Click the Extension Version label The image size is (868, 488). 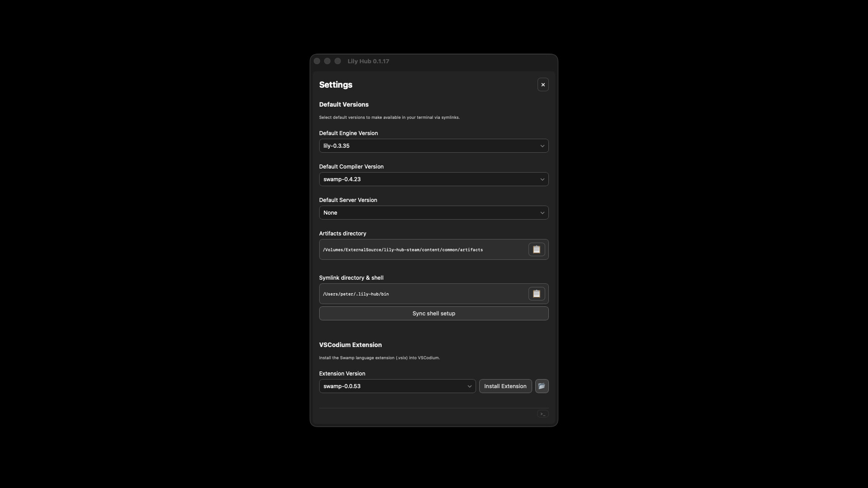coord(342,374)
